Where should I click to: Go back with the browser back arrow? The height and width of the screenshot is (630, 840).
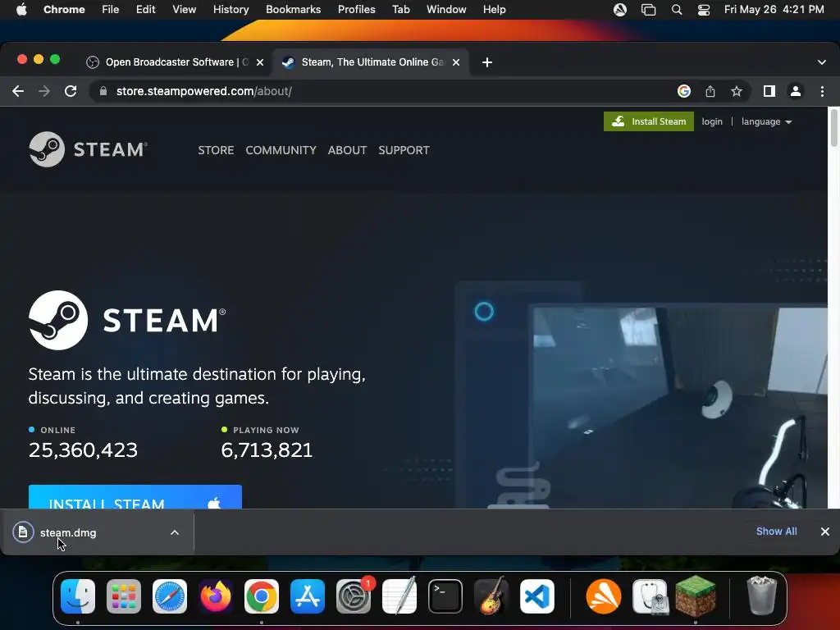coord(18,91)
